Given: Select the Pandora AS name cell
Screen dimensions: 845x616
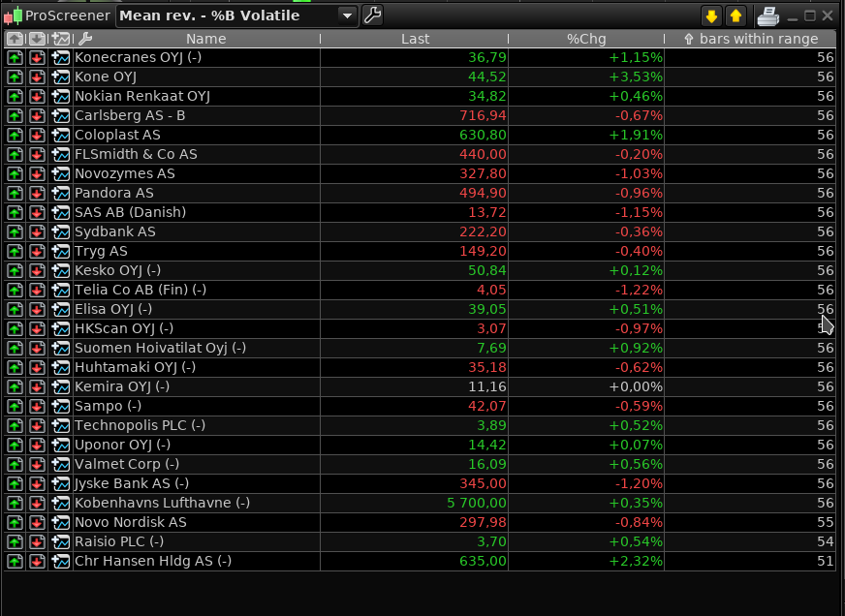Looking at the screenshot, I should [196, 194].
